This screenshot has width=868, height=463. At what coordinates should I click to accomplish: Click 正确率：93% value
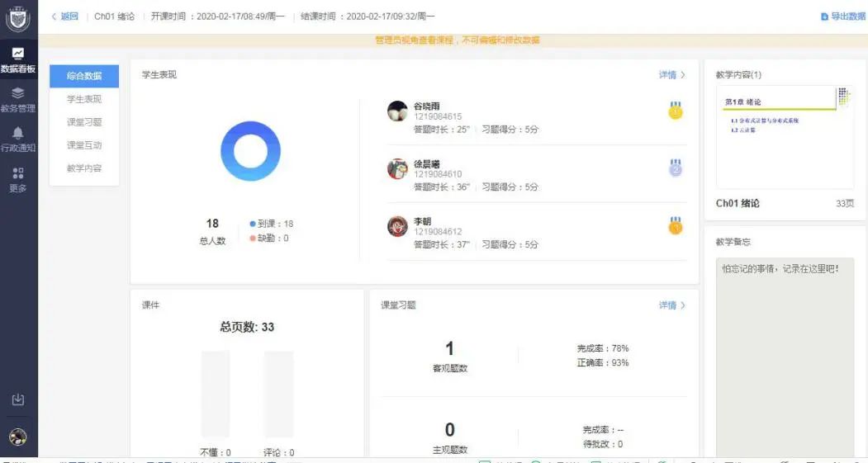point(603,363)
